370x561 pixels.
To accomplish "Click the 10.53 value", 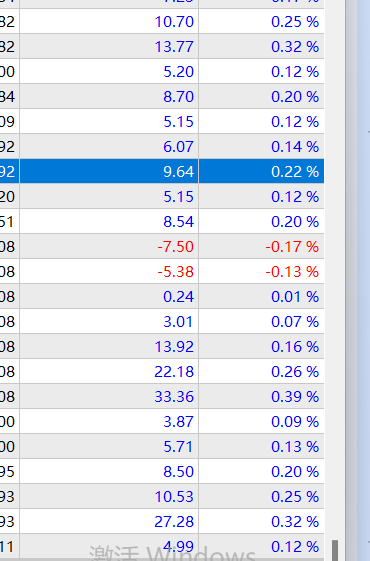I will click(x=174, y=497).
